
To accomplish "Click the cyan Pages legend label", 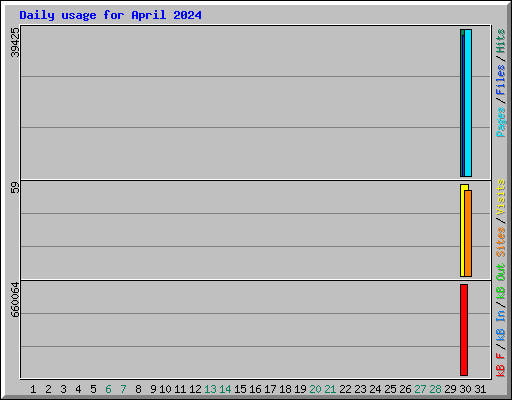I will [x=501, y=122].
